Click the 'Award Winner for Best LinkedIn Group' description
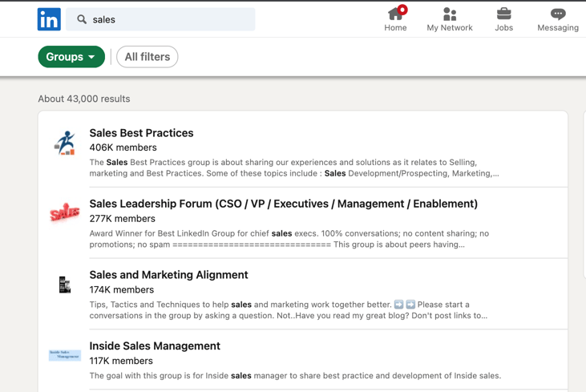Screen dimensions: 586x392 289,239
